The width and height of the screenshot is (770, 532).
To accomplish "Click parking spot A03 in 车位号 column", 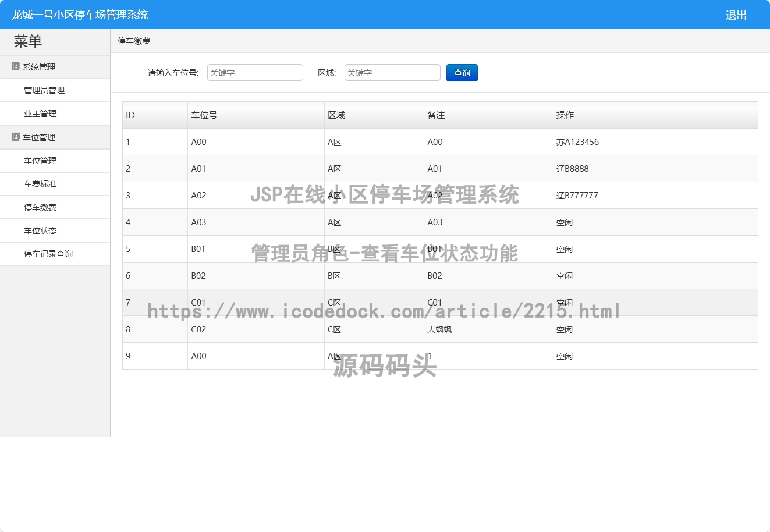I will (x=198, y=222).
